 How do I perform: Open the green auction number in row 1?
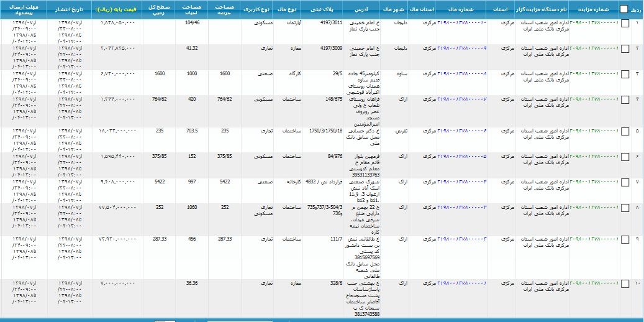coord(594,23)
